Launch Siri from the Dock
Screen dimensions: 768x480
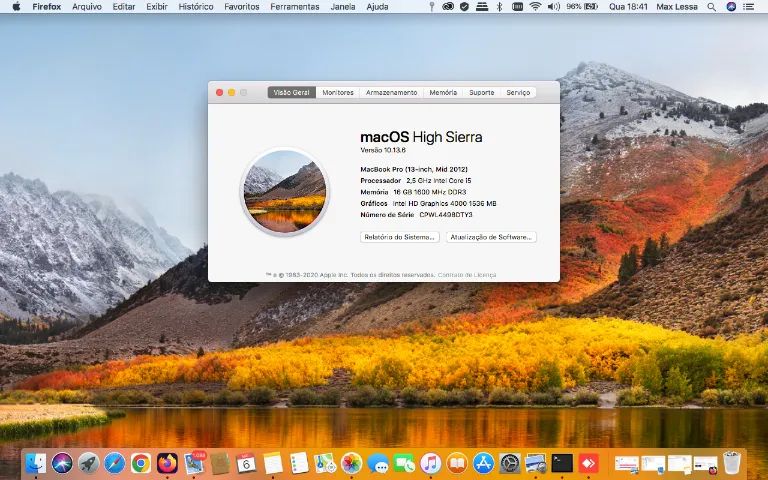(x=62, y=463)
